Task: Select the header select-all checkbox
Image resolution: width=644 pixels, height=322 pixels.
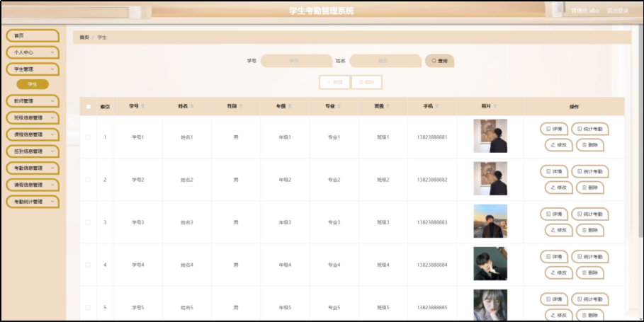Action: [88, 107]
